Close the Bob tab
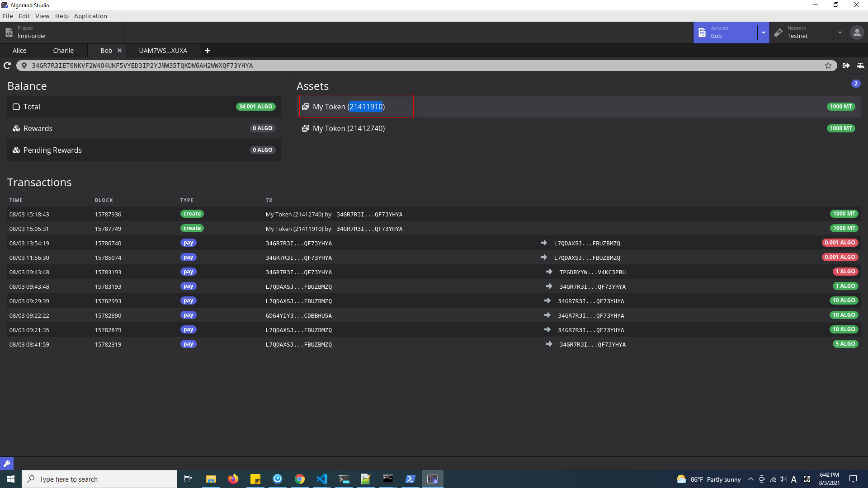The image size is (868, 488). pos(120,51)
